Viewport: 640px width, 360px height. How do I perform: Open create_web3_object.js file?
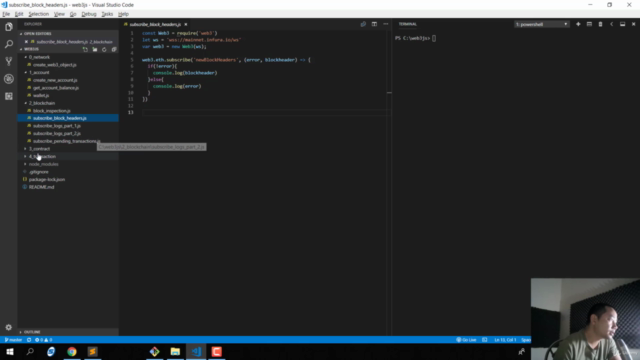point(55,65)
